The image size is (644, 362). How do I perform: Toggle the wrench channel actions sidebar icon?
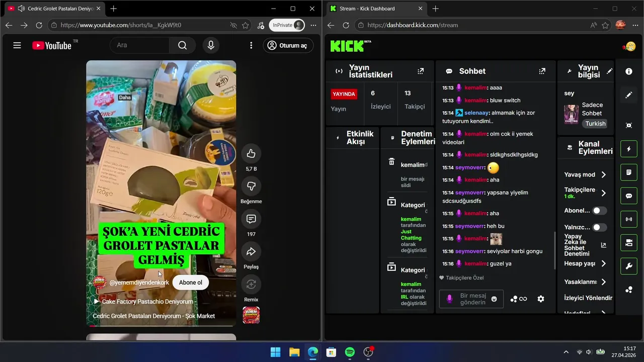click(629, 266)
